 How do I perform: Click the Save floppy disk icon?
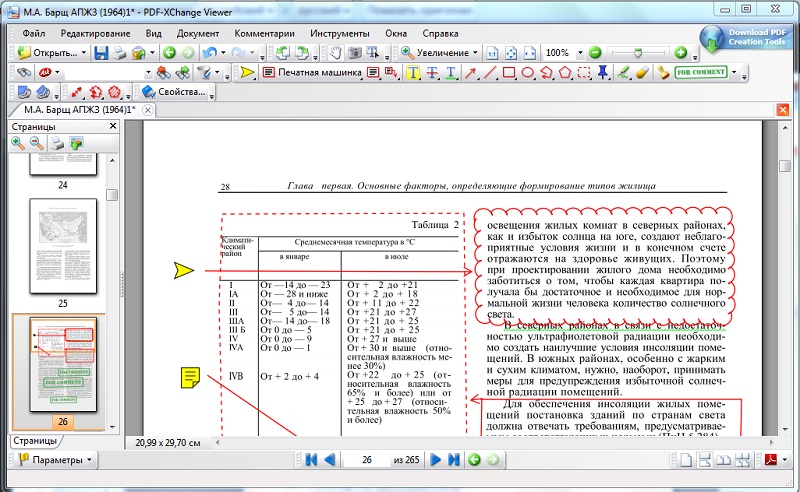coord(100,52)
